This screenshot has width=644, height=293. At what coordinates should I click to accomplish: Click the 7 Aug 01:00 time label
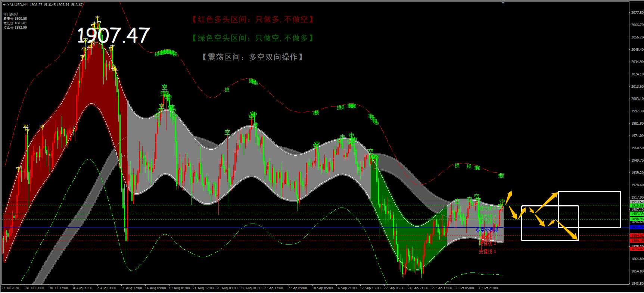coord(106,288)
